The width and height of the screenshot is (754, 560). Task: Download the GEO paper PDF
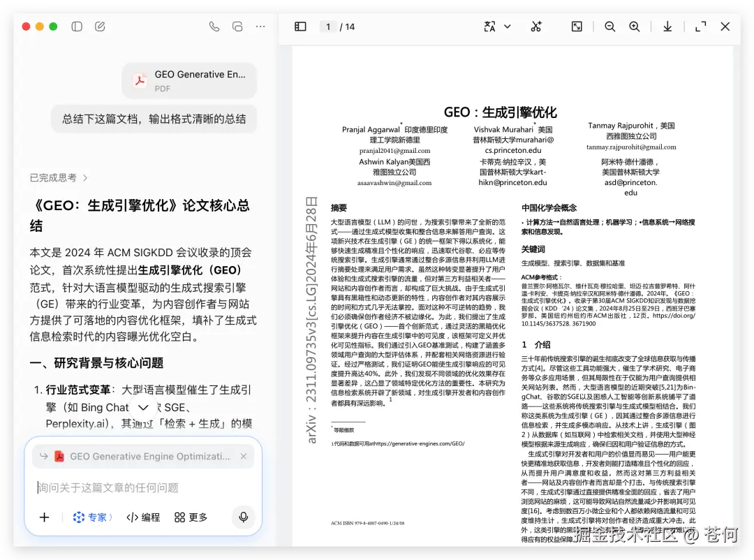(667, 26)
